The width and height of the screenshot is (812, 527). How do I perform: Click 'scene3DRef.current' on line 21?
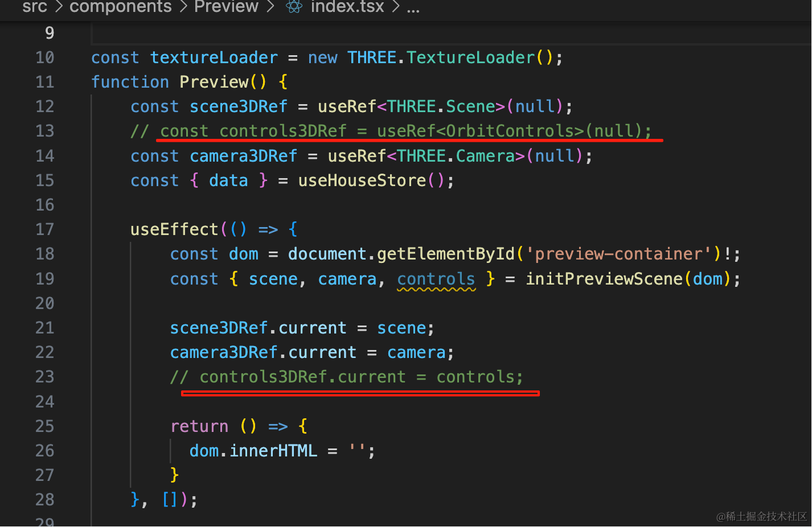click(x=259, y=328)
